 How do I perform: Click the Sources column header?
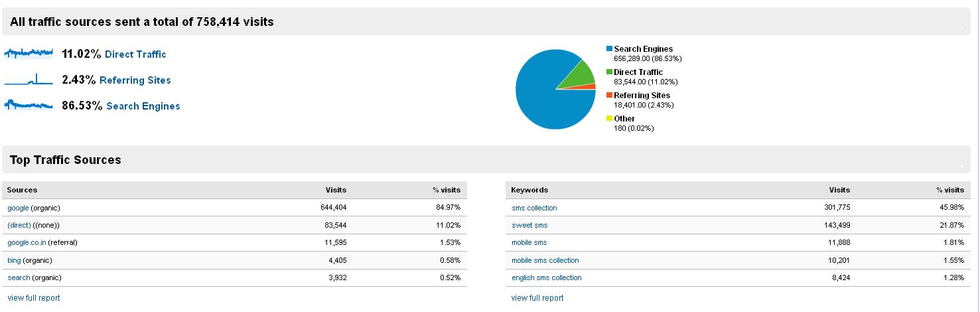[x=22, y=190]
